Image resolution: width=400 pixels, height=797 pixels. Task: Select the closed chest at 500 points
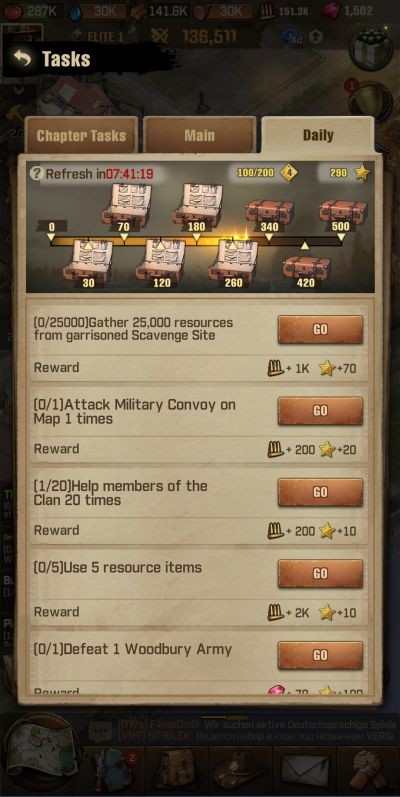[x=344, y=213]
